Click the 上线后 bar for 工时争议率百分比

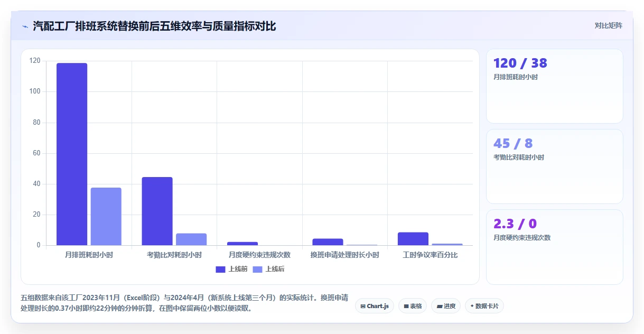click(x=447, y=244)
